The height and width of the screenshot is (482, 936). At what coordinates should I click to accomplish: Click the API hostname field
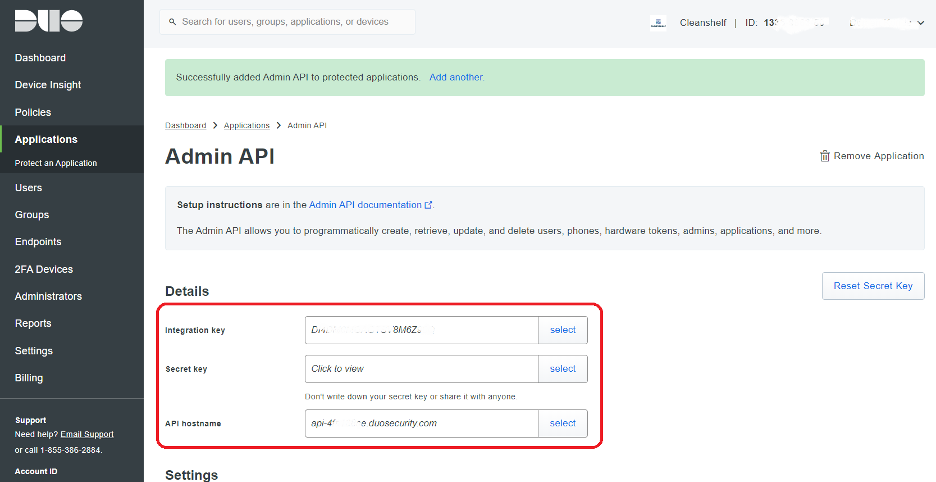pyautogui.click(x=421, y=423)
